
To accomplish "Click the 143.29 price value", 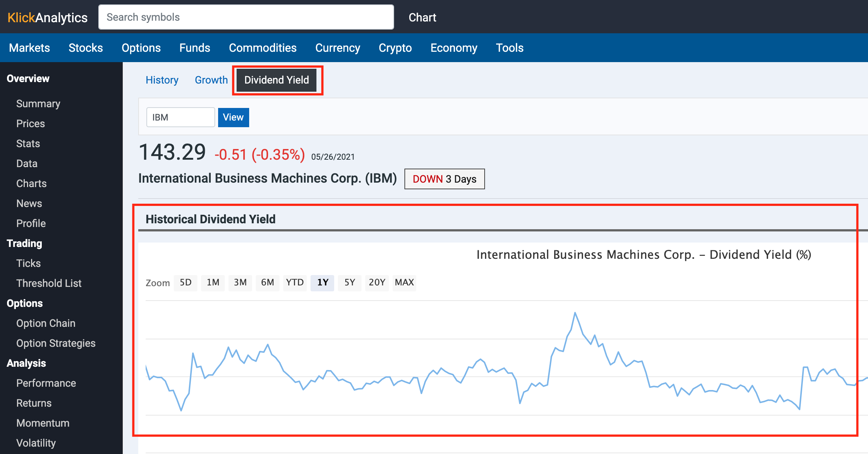I will pos(172,152).
